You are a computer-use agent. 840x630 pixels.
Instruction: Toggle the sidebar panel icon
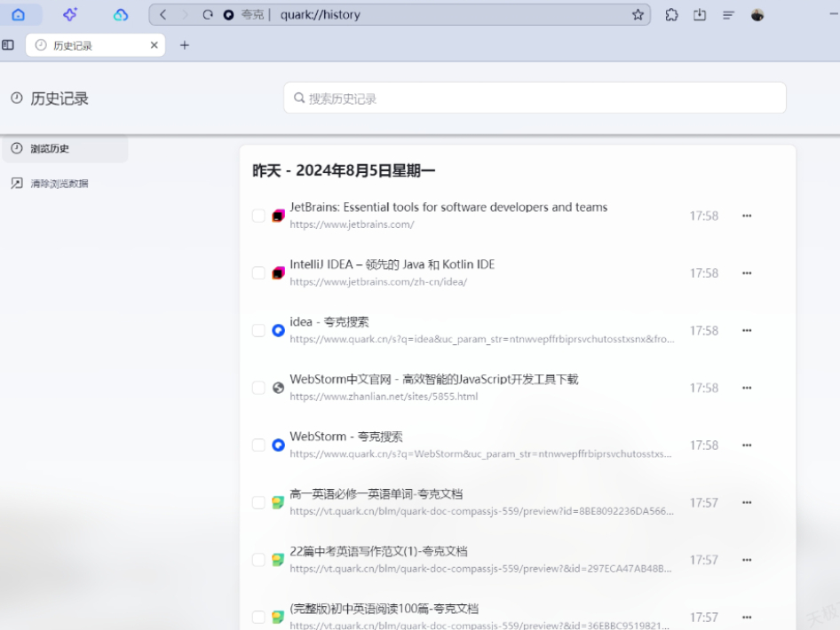[8, 45]
